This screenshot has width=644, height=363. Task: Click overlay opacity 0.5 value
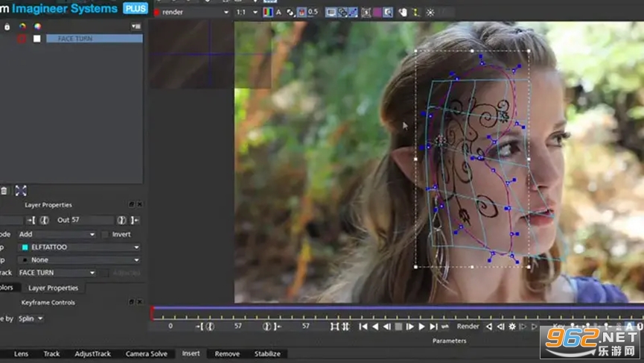coord(313,12)
